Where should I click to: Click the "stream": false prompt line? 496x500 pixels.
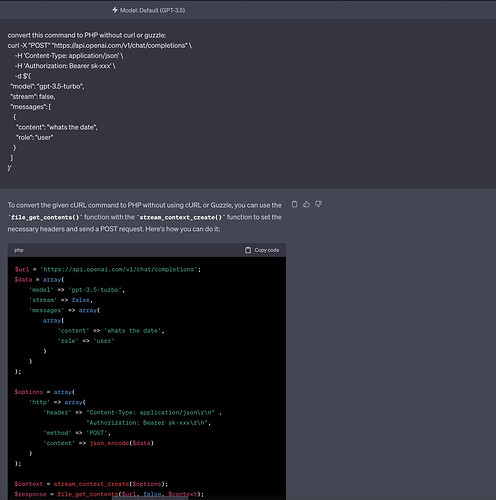tap(33, 97)
